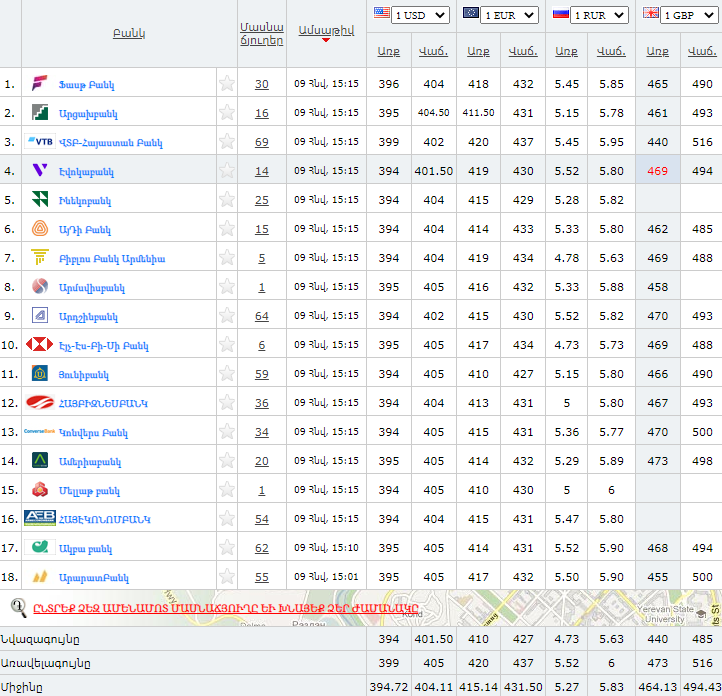Click the Unibank logo in row 11
Screen dimensions: 722x696
pyautogui.click(x=40, y=373)
